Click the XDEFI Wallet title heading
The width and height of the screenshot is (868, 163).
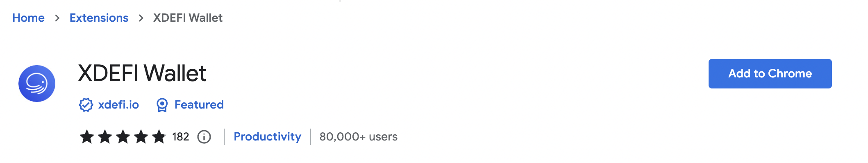tap(142, 73)
